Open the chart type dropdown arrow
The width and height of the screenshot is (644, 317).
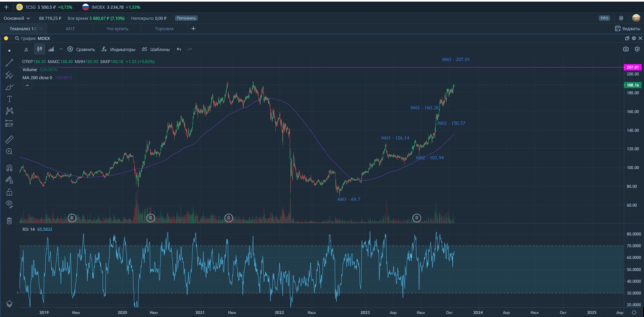pyautogui.click(x=61, y=49)
